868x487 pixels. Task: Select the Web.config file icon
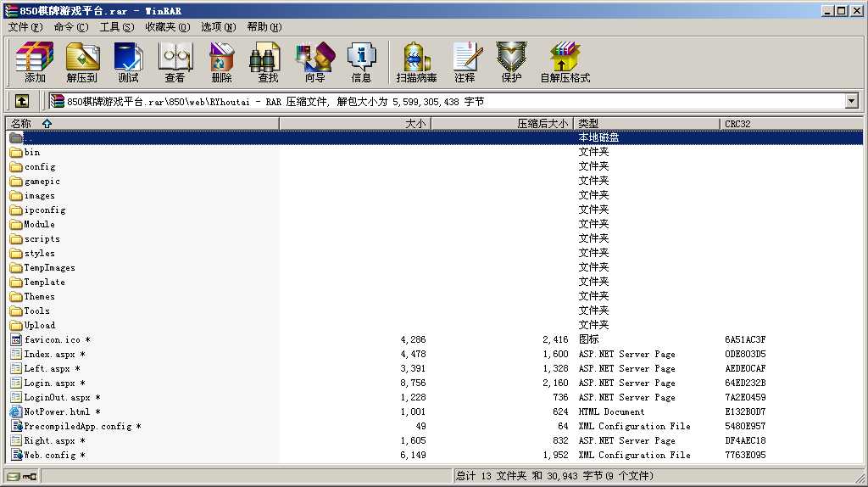click(x=16, y=455)
